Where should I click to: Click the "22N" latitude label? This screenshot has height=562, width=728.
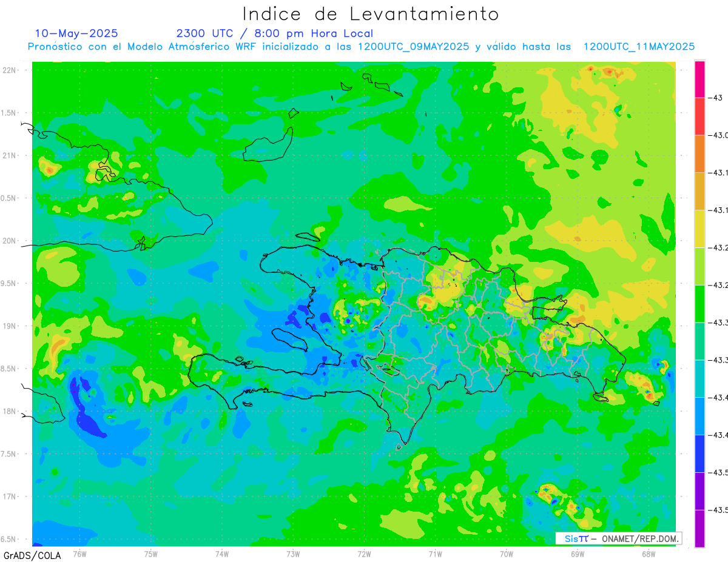[9, 70]
